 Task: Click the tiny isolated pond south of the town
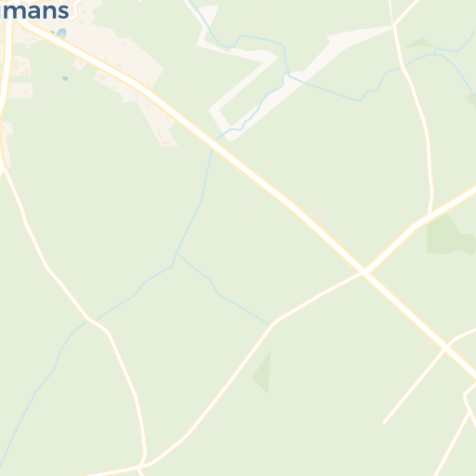pyautogui.click(x=65, y=79)
